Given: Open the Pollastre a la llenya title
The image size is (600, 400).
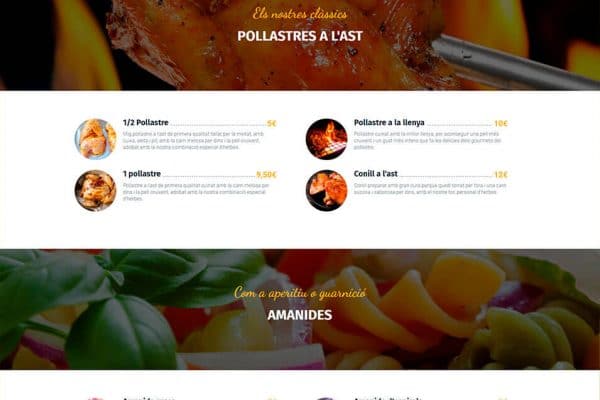Looking at the screenshot, I should click(x=389, y=122).
